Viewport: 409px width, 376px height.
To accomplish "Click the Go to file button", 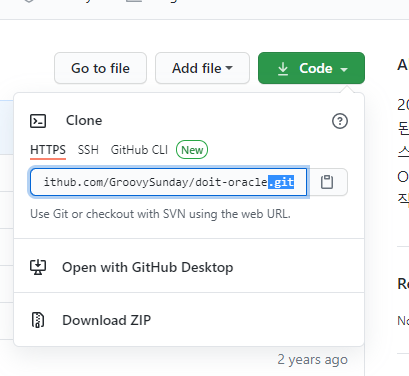I will click(x=100, y=68).
